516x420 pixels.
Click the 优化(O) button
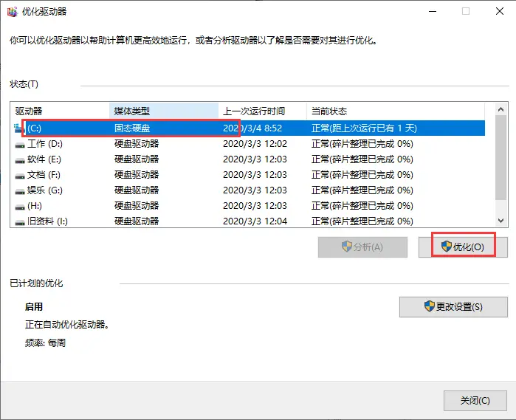[463, 247]
